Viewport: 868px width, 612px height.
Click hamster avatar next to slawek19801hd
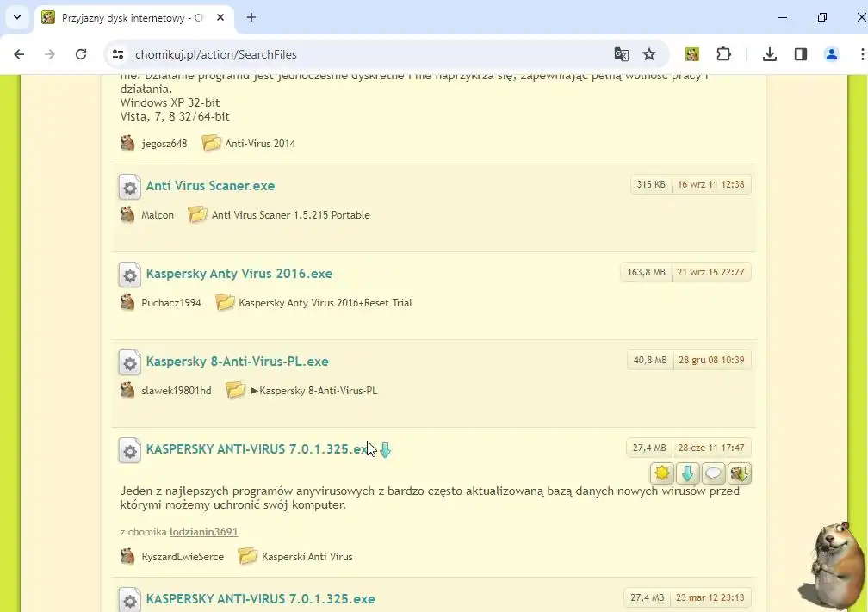tap(127, 390)
